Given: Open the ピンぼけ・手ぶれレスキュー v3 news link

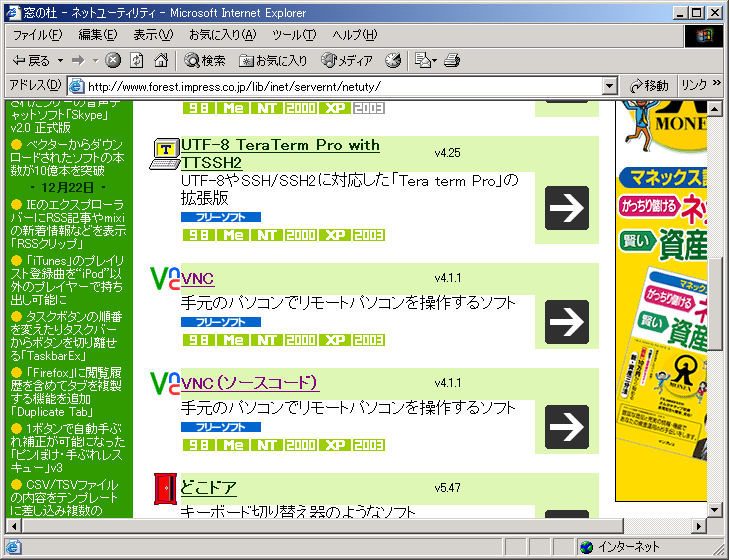Looking at the screenshot, I should tap(68, 448).
